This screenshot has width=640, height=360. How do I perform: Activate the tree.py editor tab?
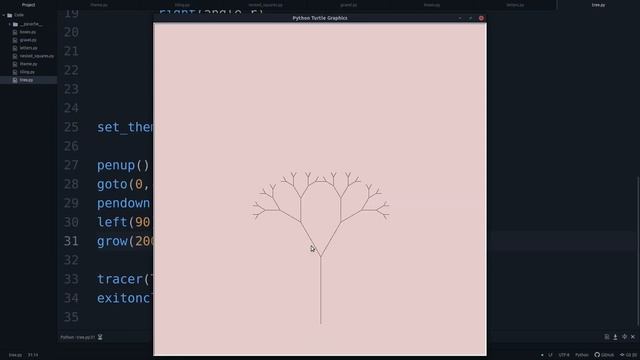598,5
